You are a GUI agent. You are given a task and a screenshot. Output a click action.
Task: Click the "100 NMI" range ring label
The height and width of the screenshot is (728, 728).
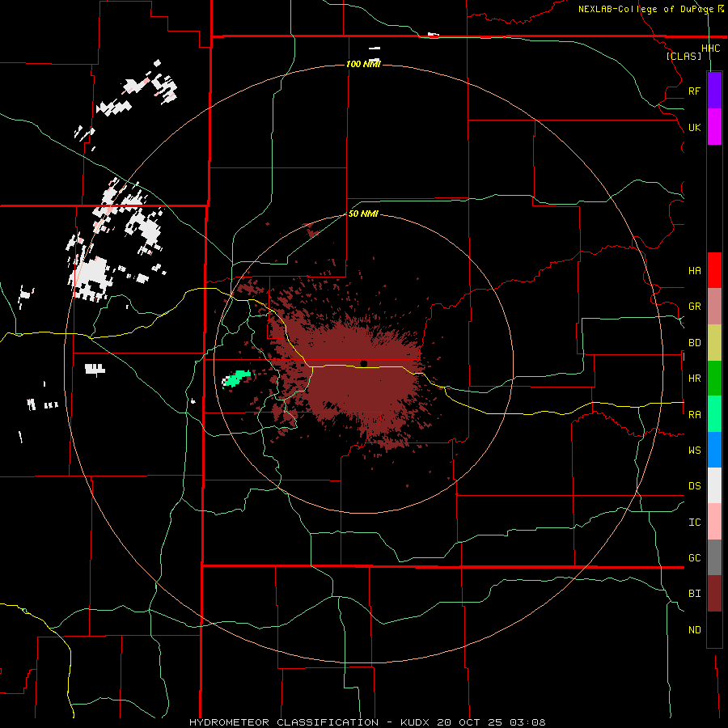363,64
